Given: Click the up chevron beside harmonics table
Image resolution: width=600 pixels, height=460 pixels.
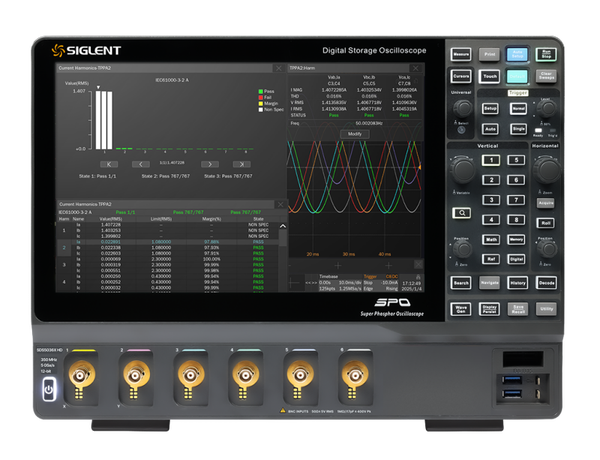Looking at the screenshot, I should coord(283,226).
